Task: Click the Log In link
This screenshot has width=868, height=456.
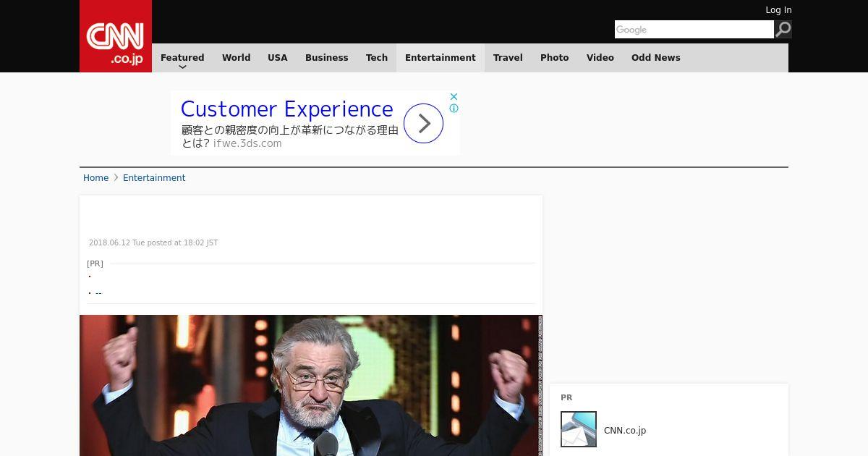Action: click(x=778, y=10)
